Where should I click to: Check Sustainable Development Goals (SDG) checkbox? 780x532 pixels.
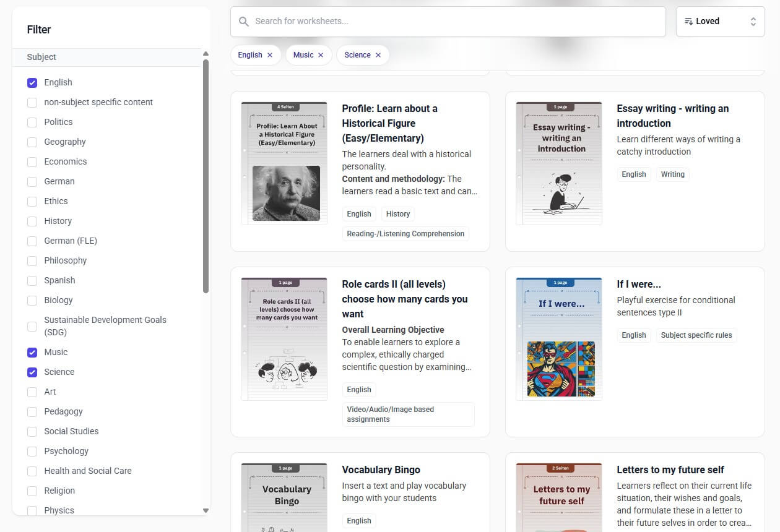(x=32, y=326)
